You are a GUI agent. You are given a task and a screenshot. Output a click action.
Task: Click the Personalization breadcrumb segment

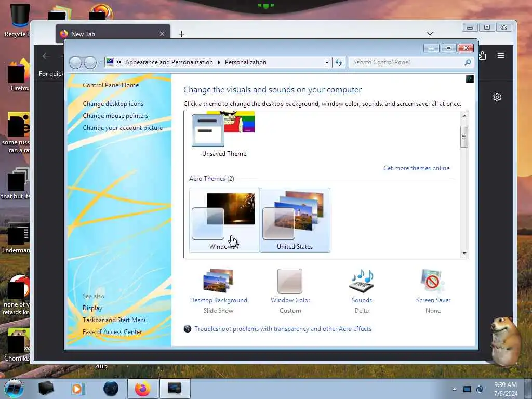pyautogui.click(x=245, y=62)
